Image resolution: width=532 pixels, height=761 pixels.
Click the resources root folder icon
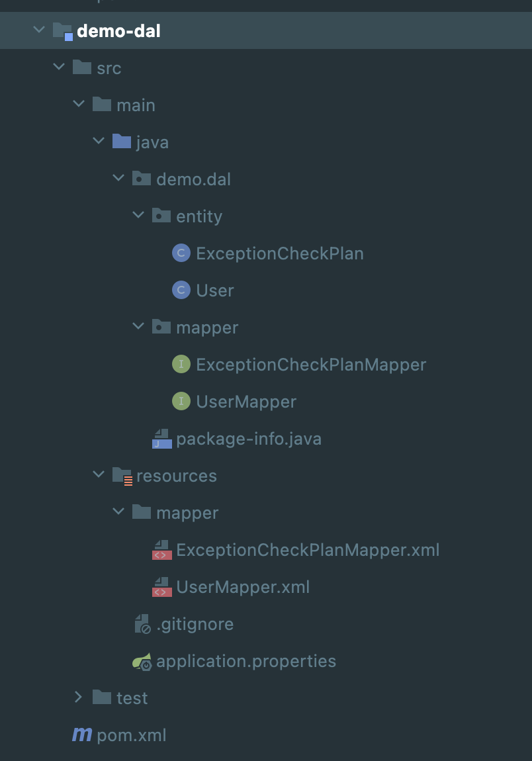122,475
